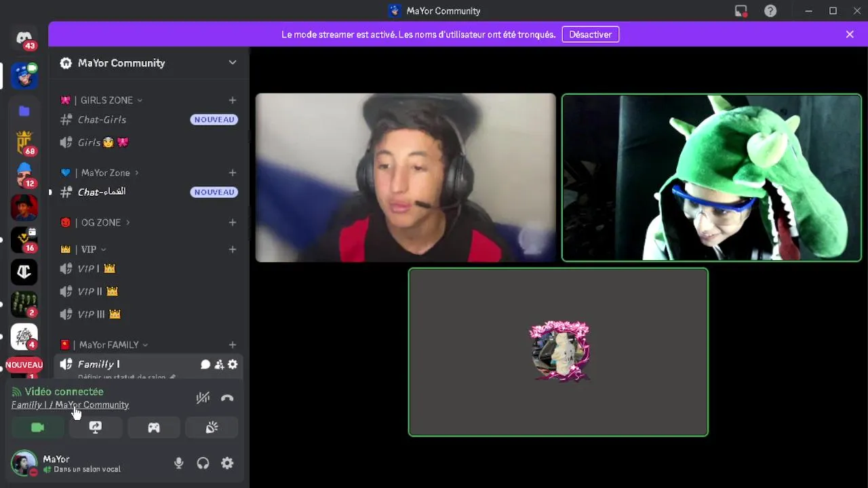Join the VIP III voice channel
Viewport: 868px width, 488px height.
(149, 314)
